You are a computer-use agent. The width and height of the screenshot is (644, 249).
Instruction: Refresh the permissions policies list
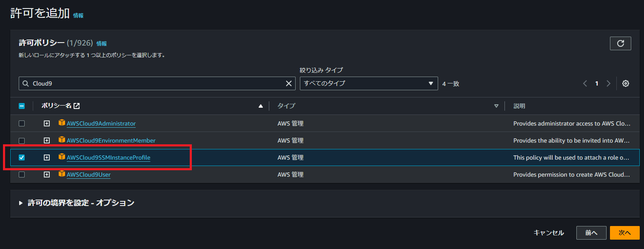click(620, 43)
